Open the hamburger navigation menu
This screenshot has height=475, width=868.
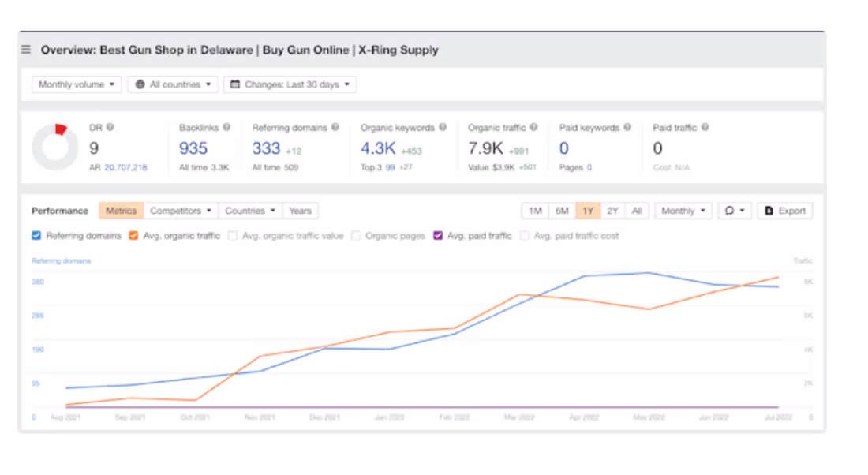[x=26, y=50]
